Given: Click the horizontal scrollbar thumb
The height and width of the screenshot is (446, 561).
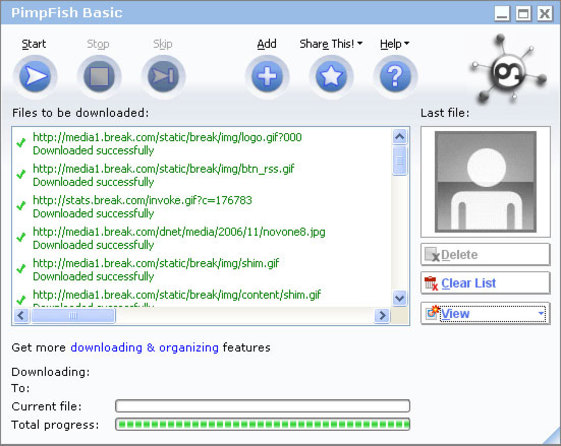Looking at the screenshot, I should point(73,315).
